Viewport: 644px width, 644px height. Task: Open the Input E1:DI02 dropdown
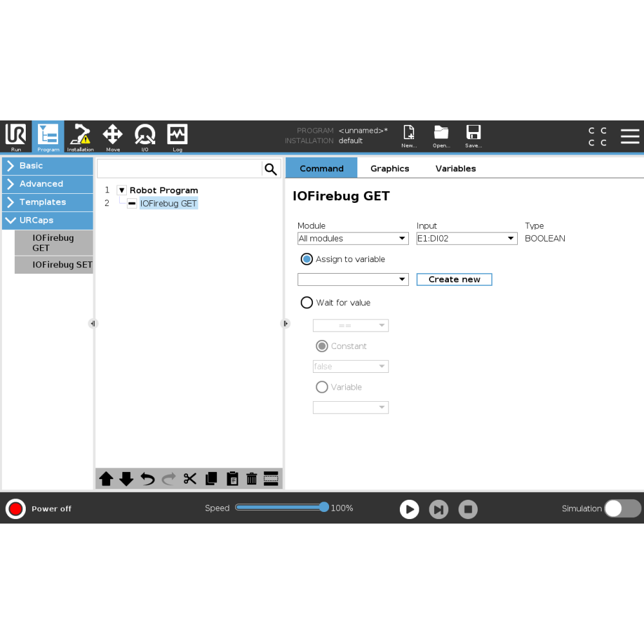click(x=467, y=238)
